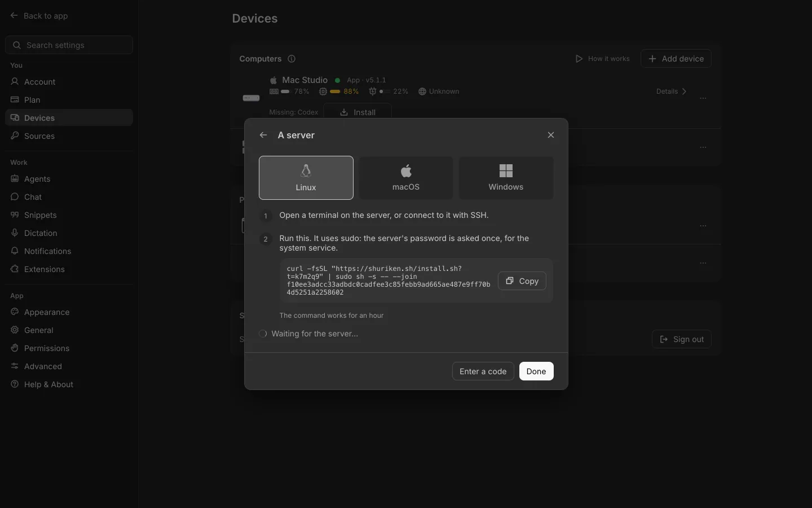Open Snippets settings
Image resolution: width=812 pixels, height=508 pixels.
69,215
